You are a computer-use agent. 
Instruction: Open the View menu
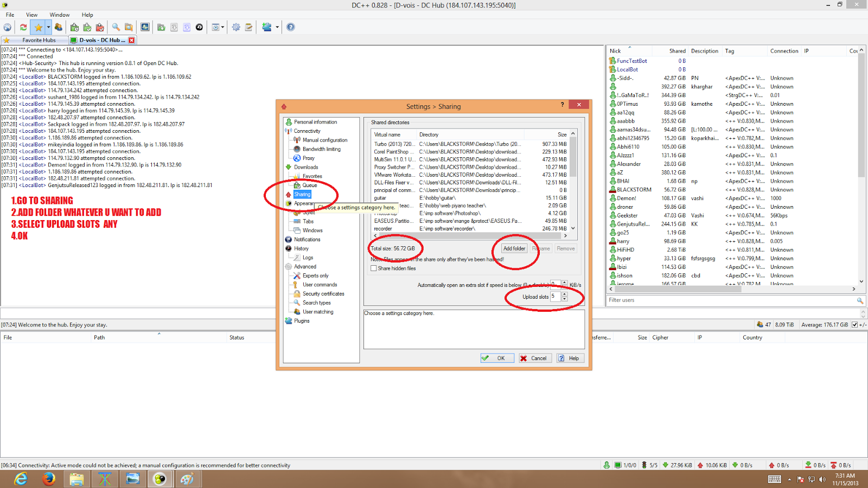(x=32, y=15)
